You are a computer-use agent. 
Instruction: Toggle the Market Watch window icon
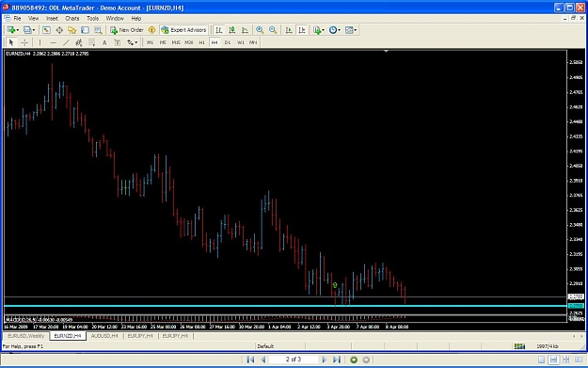coord(46,30)
